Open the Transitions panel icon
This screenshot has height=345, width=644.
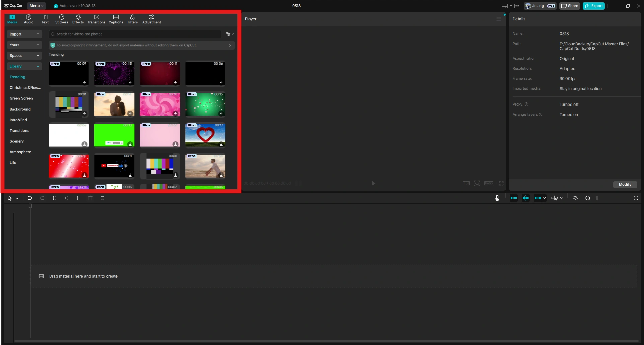97,17
